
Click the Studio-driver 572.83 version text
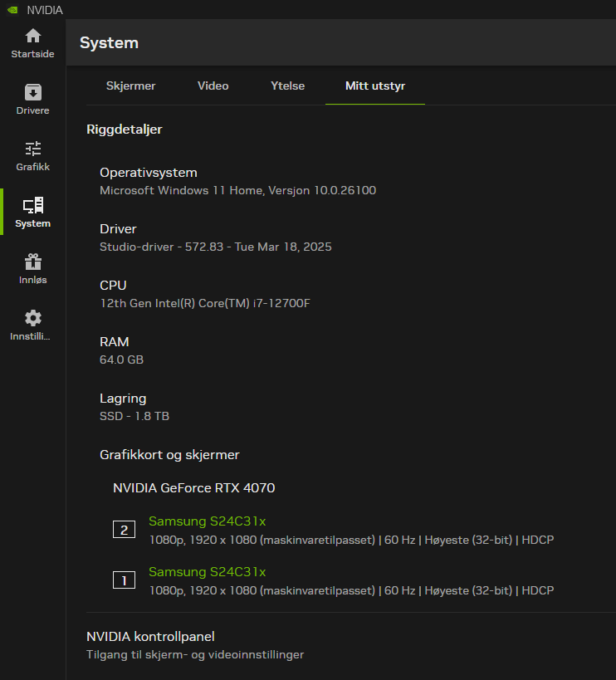216,247
